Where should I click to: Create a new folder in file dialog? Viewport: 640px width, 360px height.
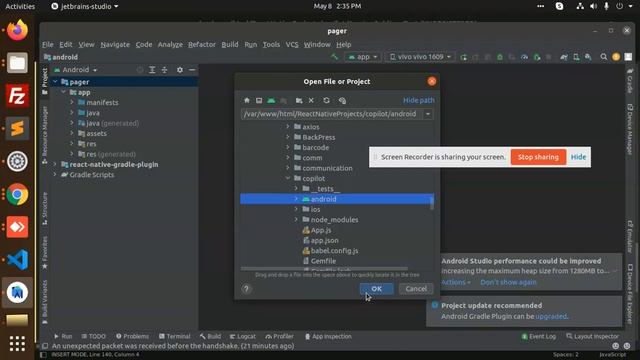point(299,100)
